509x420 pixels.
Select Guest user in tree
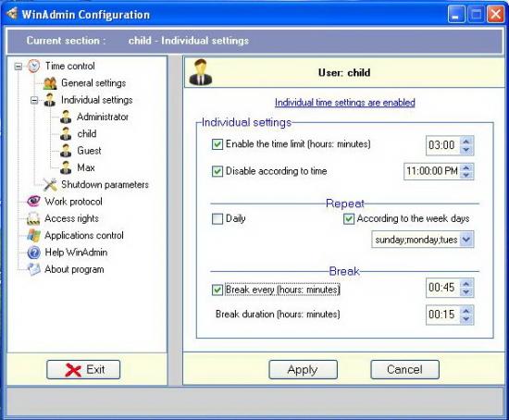click(x=89, y=151)
